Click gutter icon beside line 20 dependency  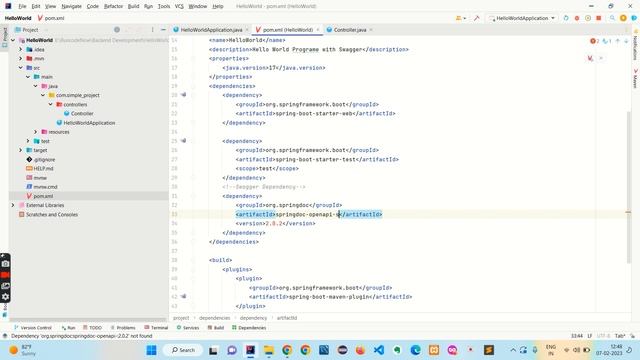183,95
